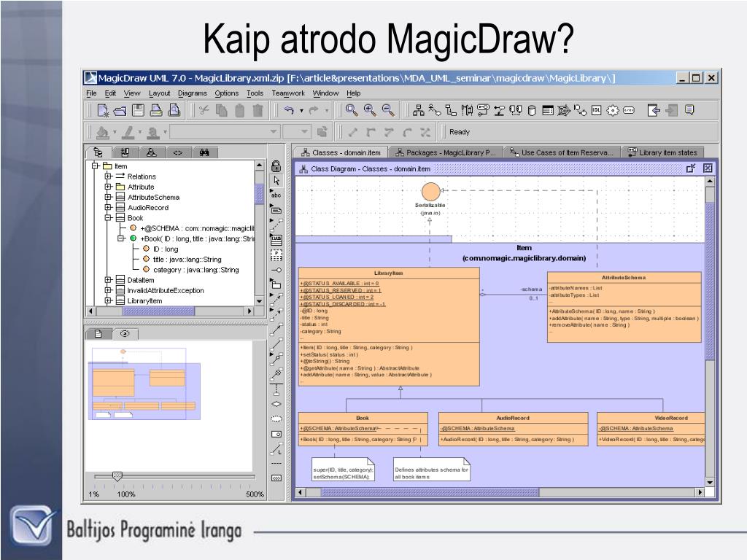Open the Diagrams menu
Viewport: 747px width, 560px height.
tap(193, 93)
